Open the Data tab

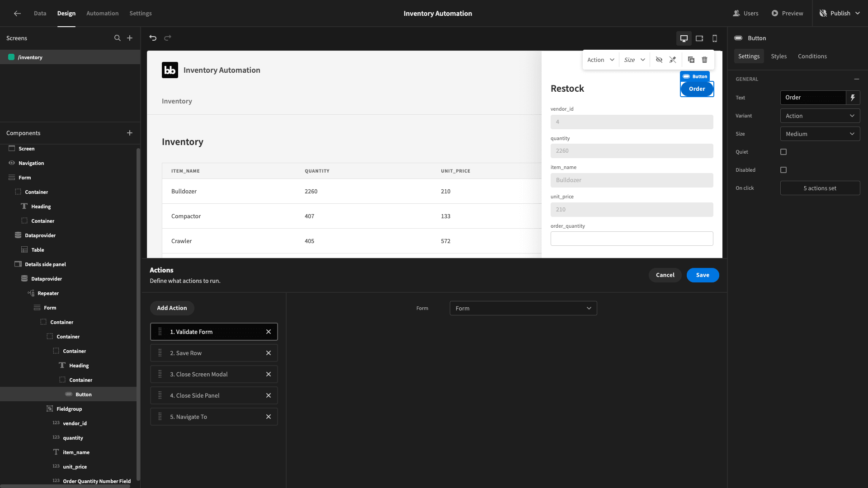pyautogui.click(x=40, y=14)
